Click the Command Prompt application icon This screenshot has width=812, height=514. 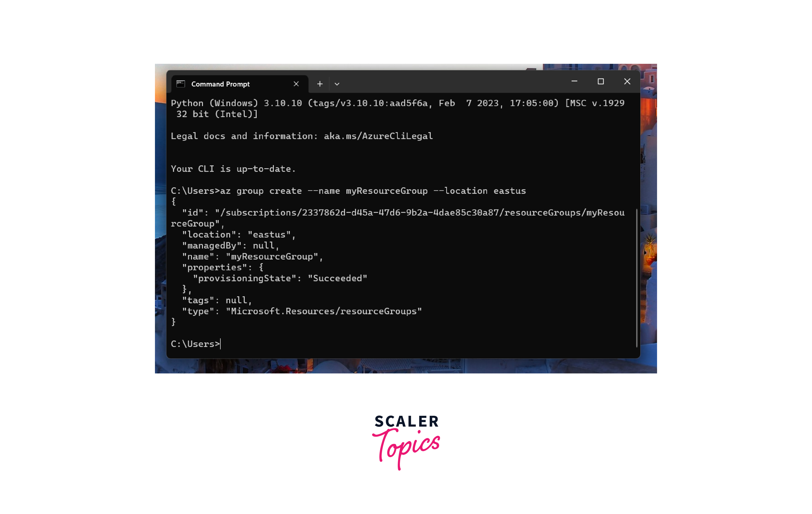point(181,83)
